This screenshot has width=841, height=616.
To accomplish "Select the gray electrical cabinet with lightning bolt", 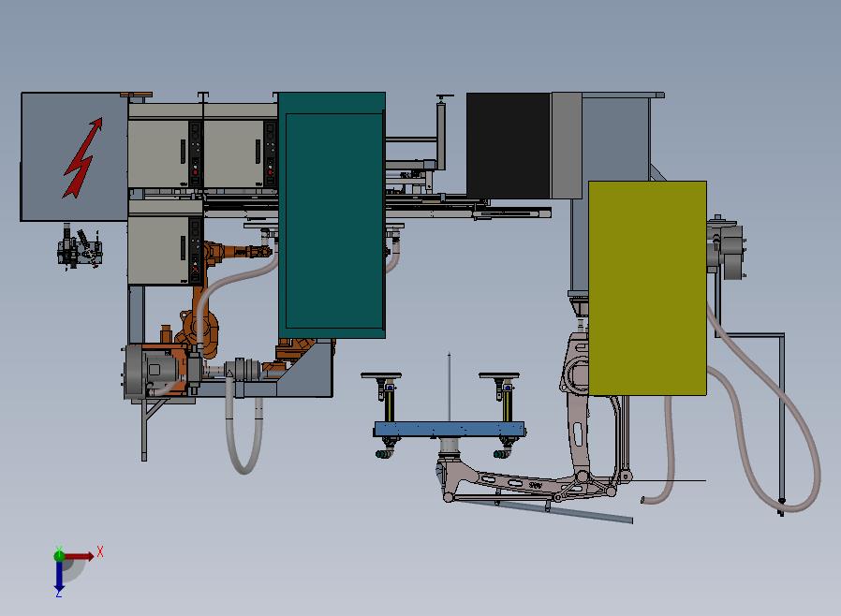I will coord(74,156).
